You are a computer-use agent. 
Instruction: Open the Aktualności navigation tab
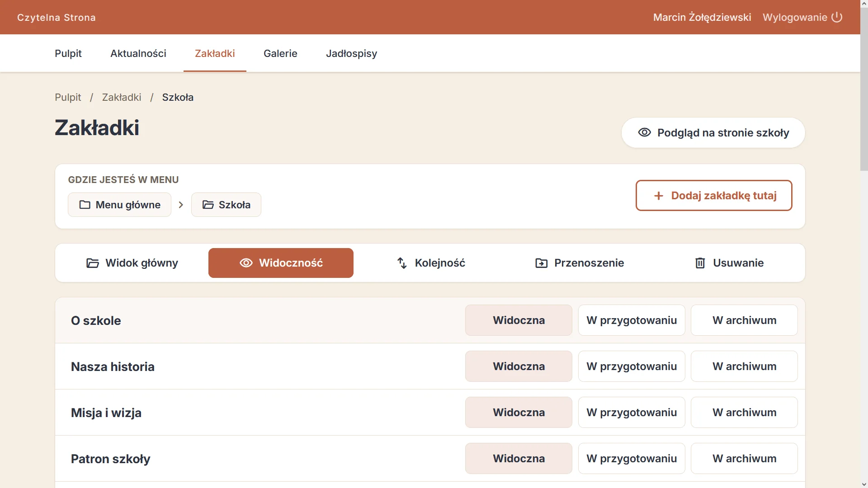[x=138, y=53]
